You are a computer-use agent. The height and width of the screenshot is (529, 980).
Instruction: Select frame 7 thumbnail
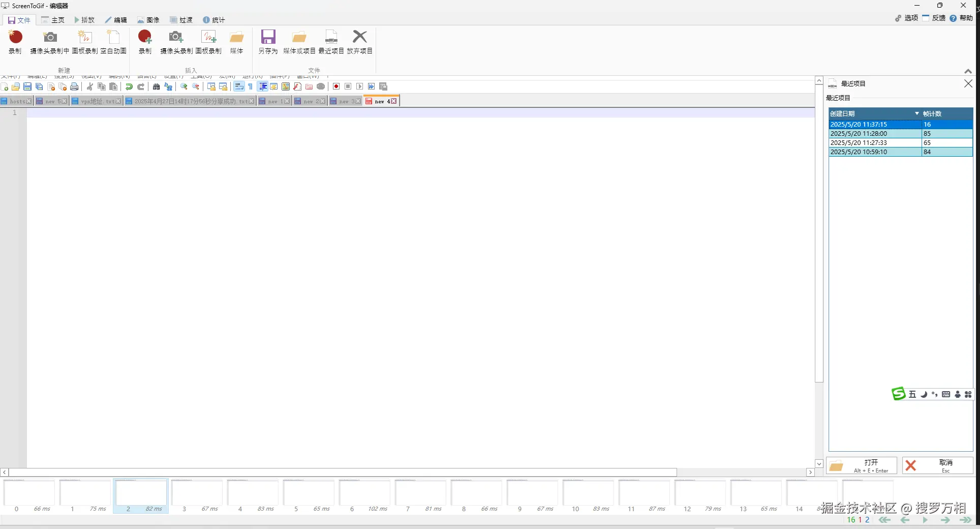420,496
